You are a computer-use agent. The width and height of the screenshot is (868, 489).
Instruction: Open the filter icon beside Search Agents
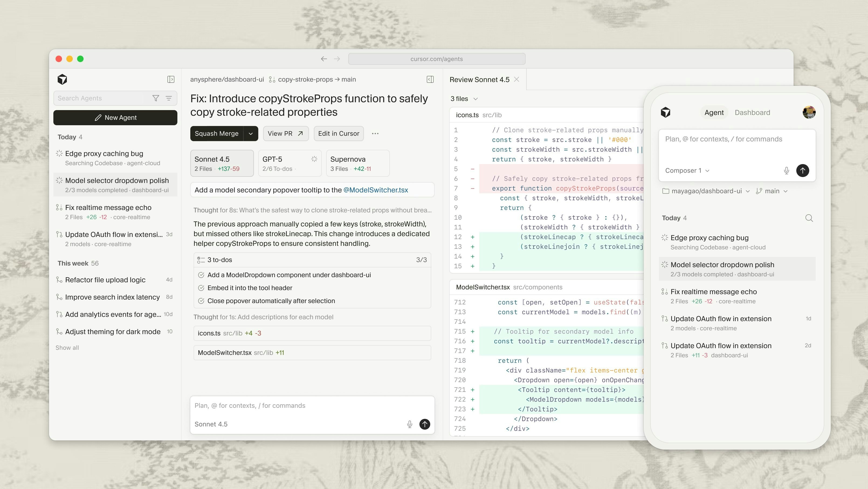(156, 98)
